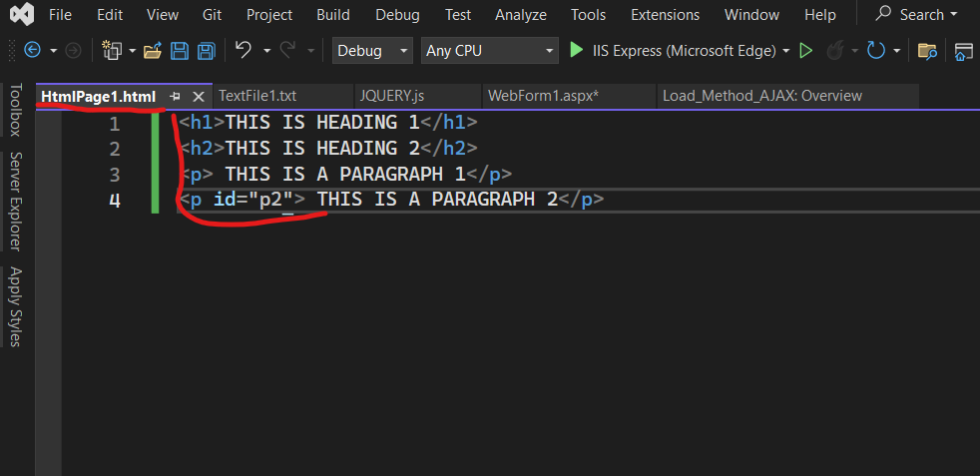Undo the last action with Undo icon
The height and width of the screenshot is (476, 980).
pyautogui.click(x=243, y=50)
